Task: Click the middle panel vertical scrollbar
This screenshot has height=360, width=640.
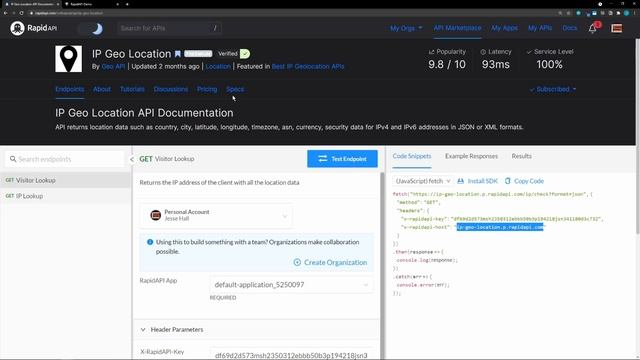Action: (382, 265)
